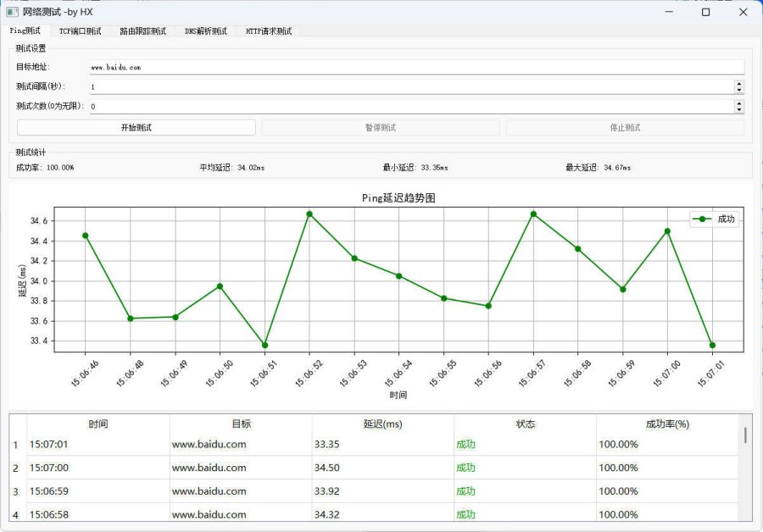This screenshot has height=532, width=763.
Task: Click the 延迟(ms) column header
Action: tap(382, 424)
